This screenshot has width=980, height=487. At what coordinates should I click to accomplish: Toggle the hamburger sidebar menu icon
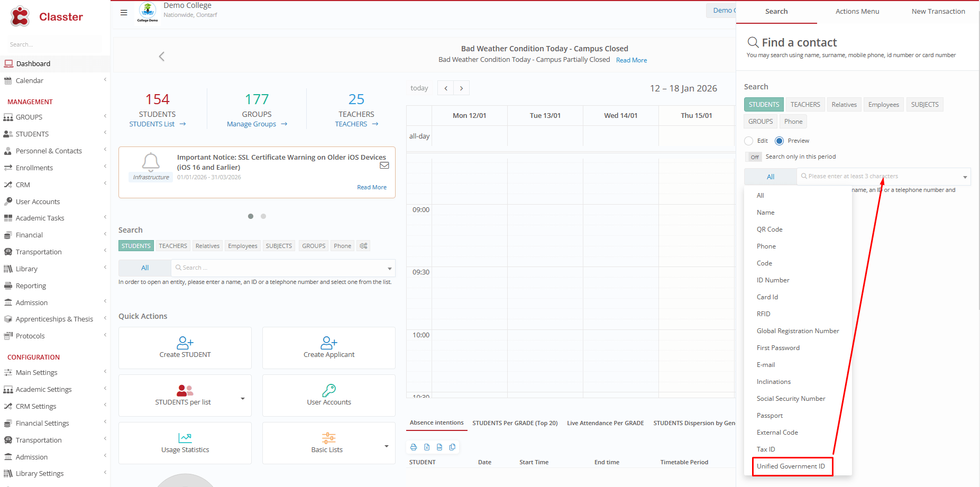click(124, 13)
